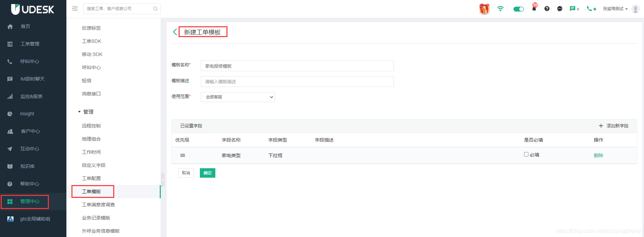Click the 模板描述 input field
This screenshot has width=644, height=237.
[x=297, y=82]
